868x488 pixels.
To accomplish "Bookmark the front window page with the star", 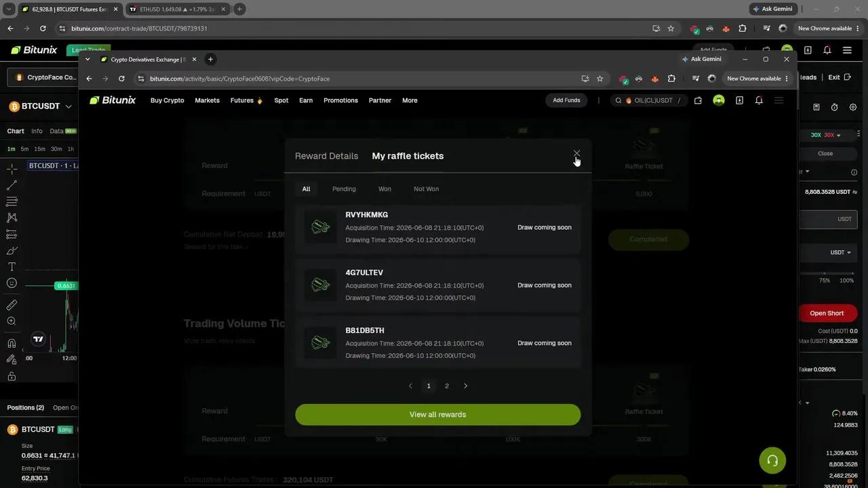I will [x=600, y=79].
